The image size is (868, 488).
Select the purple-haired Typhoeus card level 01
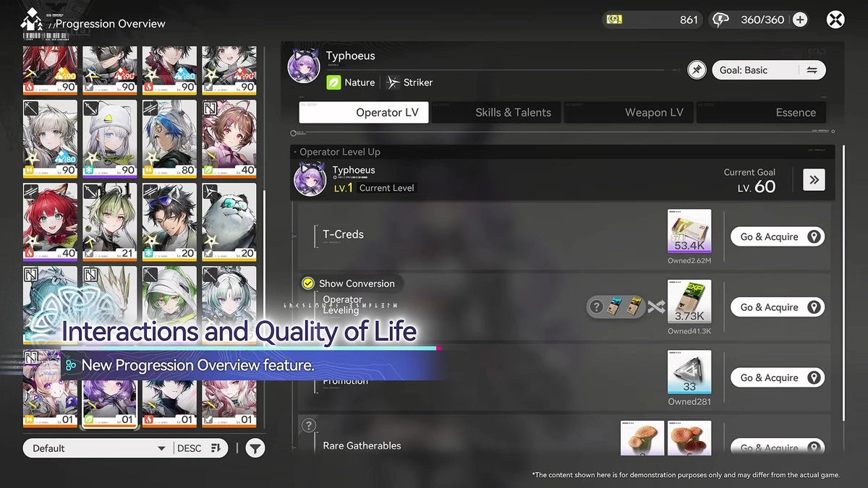(x=109, y=389)
